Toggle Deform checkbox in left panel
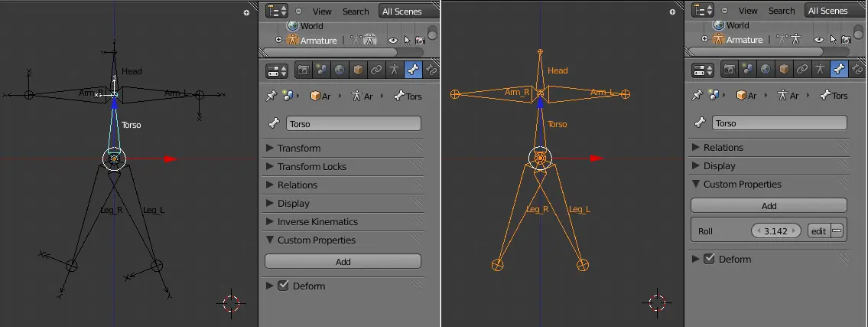The image size is (868, 327). (284, 286)
